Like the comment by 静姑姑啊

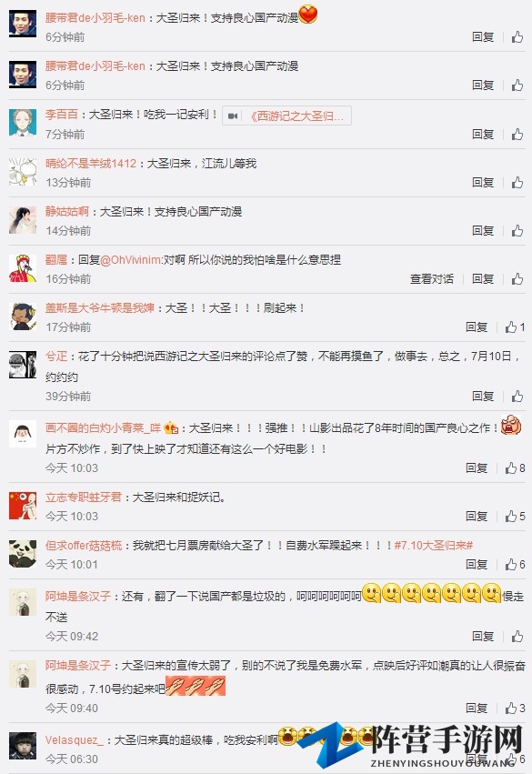(517, 230)
